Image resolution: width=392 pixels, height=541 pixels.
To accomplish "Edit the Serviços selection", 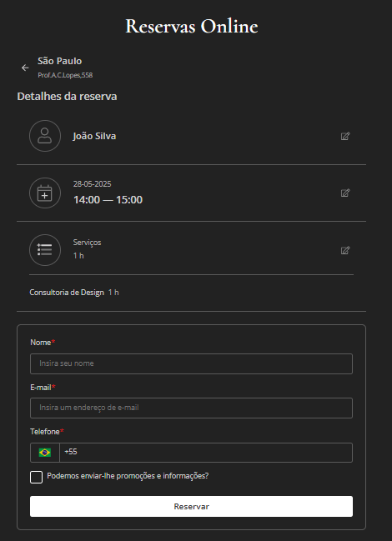I will [x=345, y=250].
